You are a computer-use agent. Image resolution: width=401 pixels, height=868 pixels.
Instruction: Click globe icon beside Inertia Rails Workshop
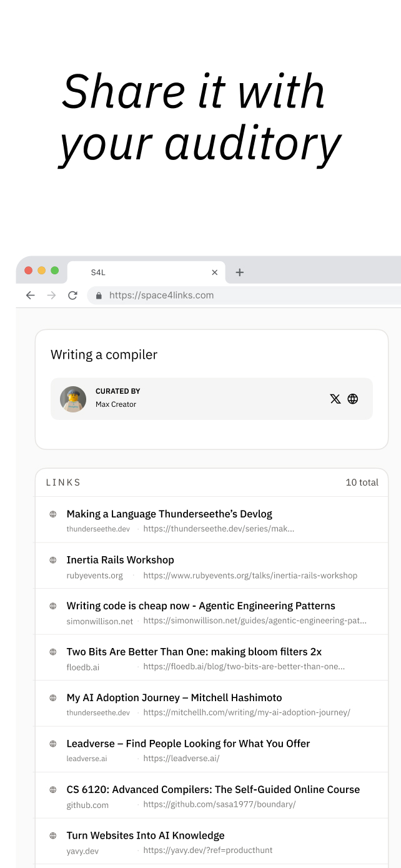[x=53, y=560]
